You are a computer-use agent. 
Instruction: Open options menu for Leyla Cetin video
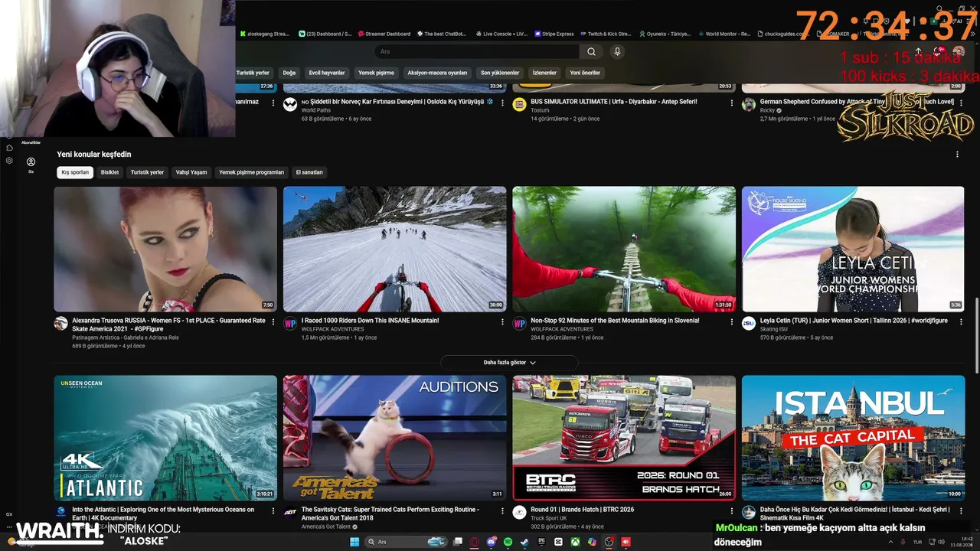tap(961, 321)
